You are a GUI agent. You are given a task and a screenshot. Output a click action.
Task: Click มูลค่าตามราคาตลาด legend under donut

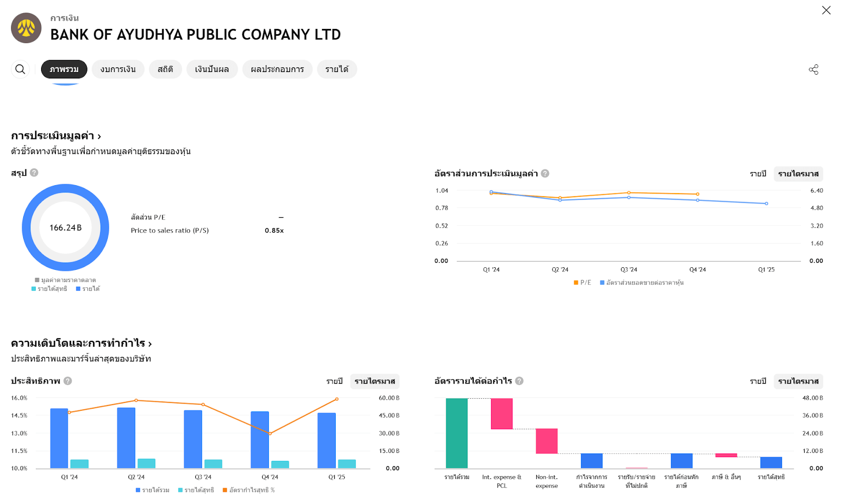coord(66,280)
